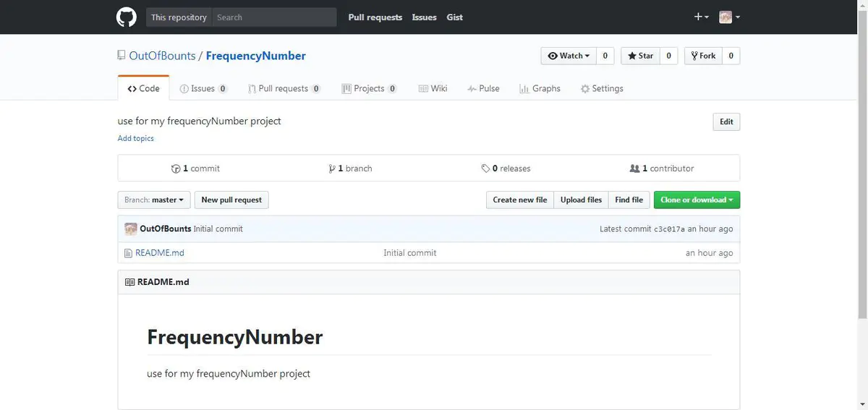View the 1 contributor page
Viewport: 868px width, 410px height.
point(662,168)
